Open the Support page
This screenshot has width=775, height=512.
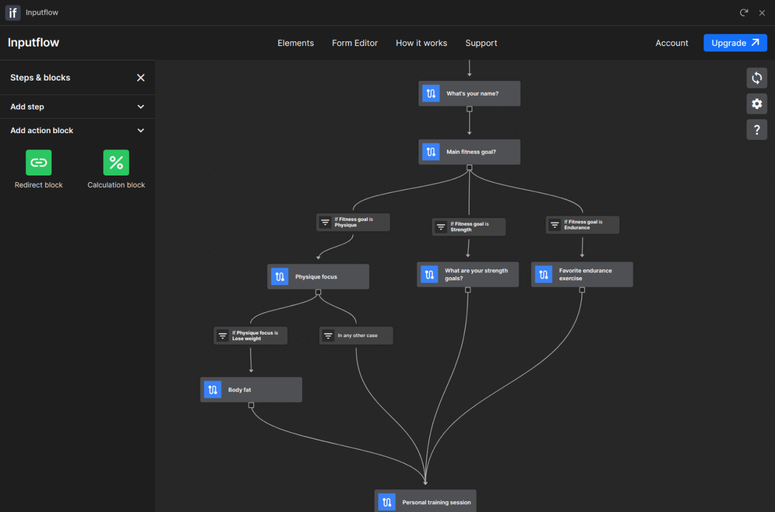click(x=481, y=43)
